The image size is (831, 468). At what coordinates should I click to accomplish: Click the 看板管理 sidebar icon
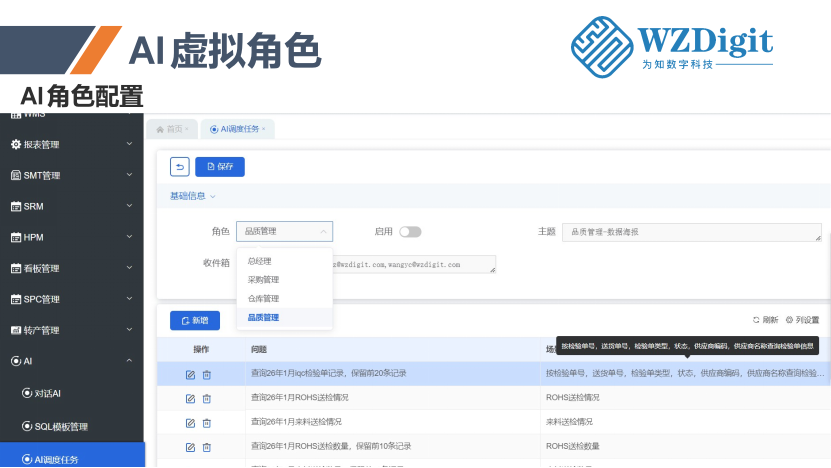click(16, 268)
